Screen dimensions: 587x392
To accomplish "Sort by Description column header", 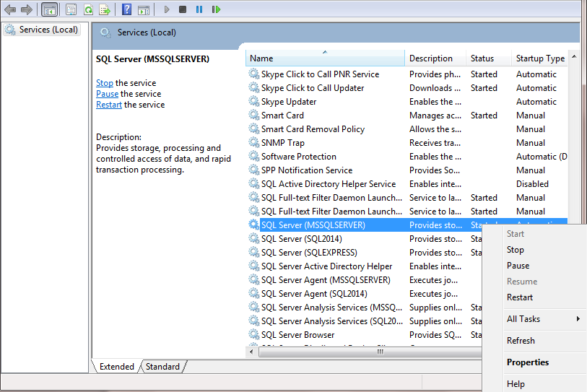I will tap(435, 58).
